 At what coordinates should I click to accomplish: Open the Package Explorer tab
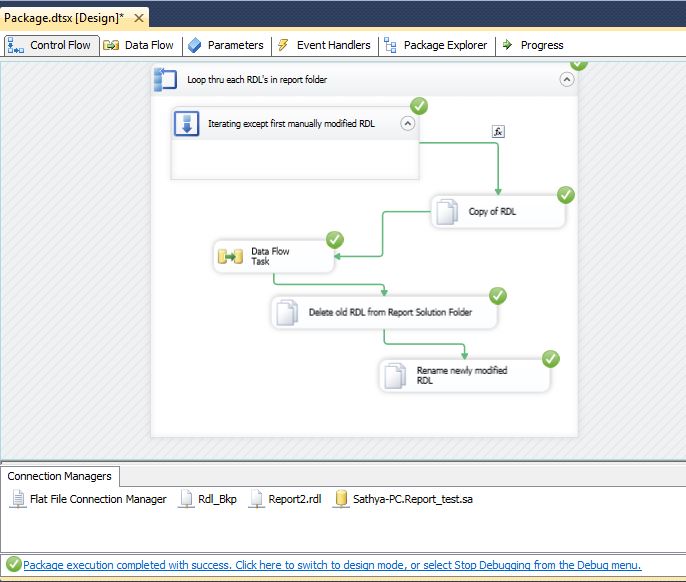coord(435,46)
